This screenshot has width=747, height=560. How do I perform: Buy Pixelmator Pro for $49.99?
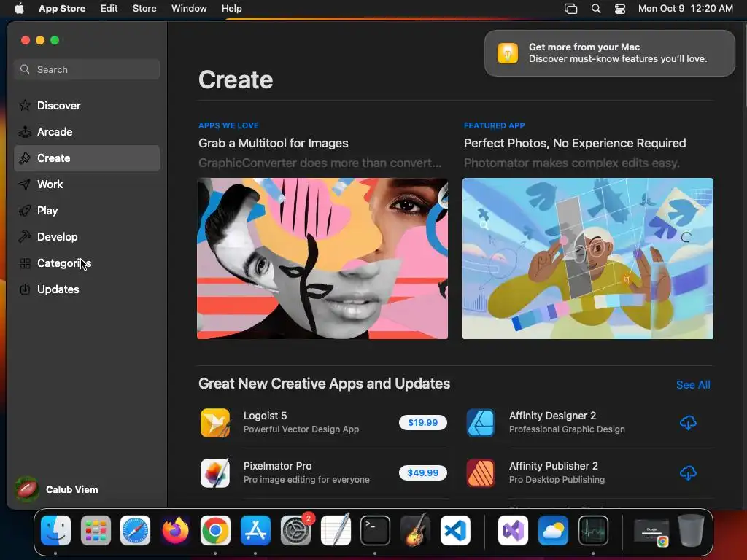tap(422, 472)
